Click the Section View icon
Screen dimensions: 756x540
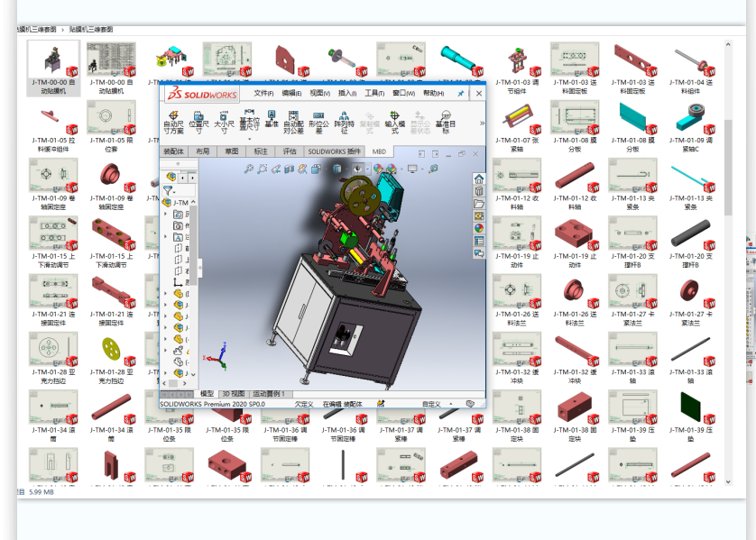290,169
